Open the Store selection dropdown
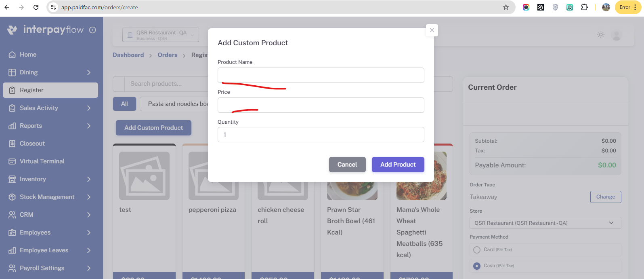 tap(545, 223)
